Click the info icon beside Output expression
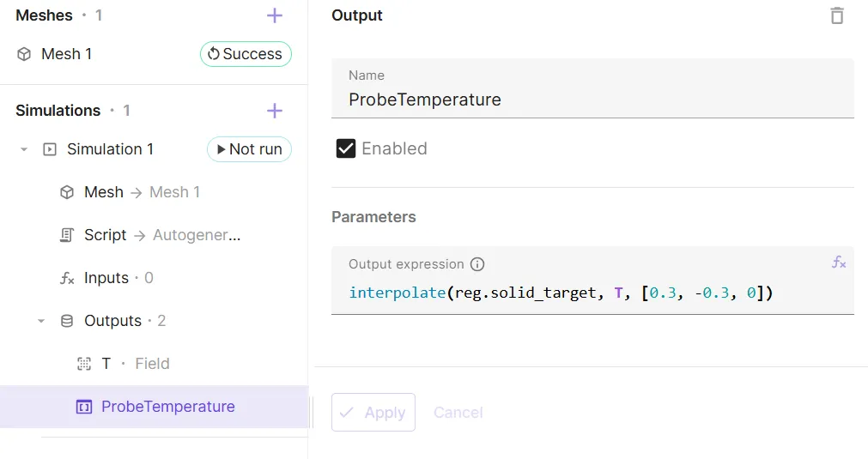The width and height of the screenshot is (868, 459). pyautogui.click(x=477, y=264)
